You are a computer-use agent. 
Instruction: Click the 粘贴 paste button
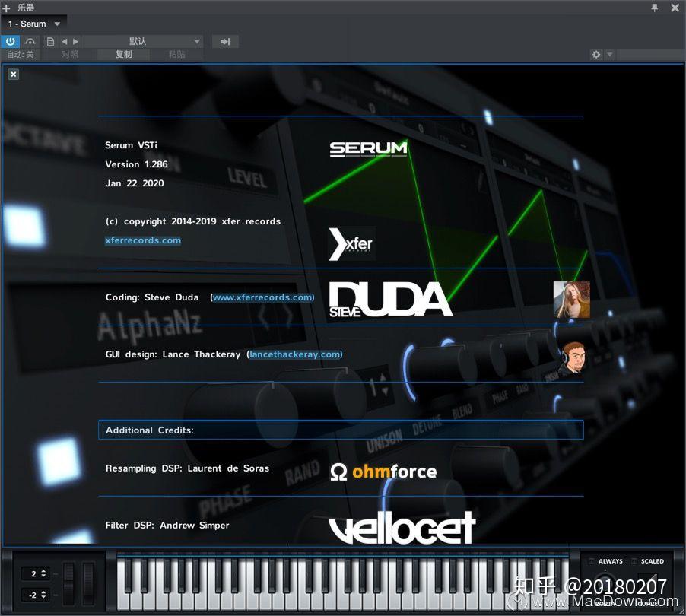pyautogui.click(x=176, y=55)
